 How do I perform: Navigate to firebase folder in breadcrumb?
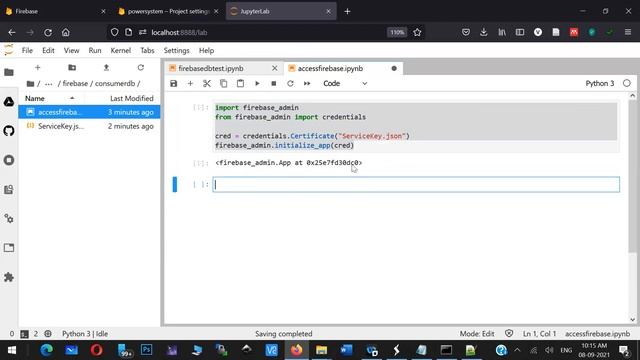[x=75, y=83]
